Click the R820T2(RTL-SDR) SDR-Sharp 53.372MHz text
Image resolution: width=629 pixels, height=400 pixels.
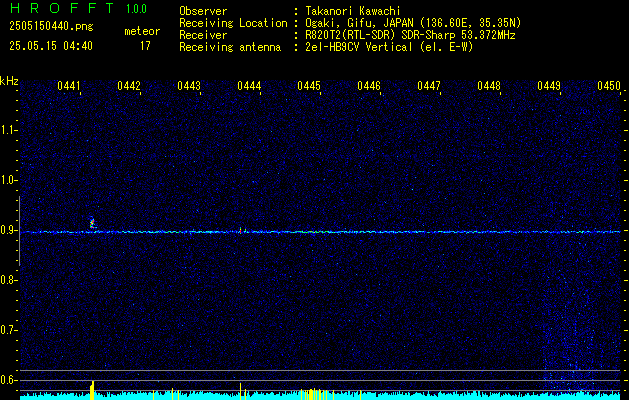click(x=410, y=35)
